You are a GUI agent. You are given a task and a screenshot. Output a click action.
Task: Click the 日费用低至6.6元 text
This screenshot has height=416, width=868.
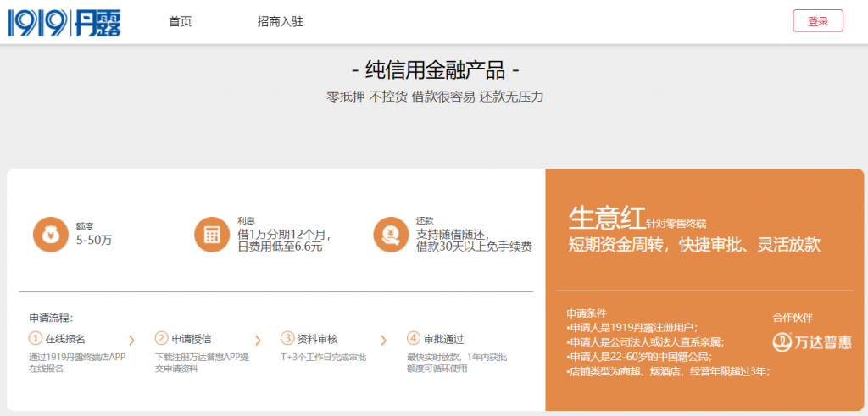(280, 247)
